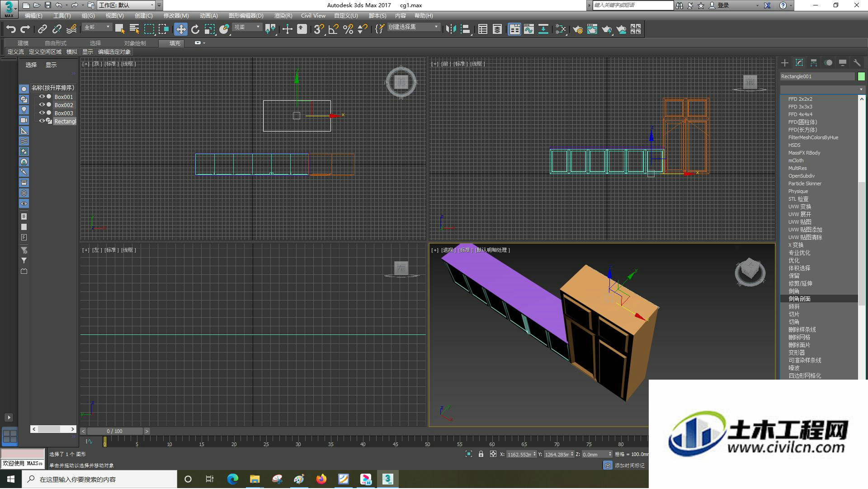Activate the Select and Scale tool
The height and width of the screenshot is (489, 868).
coord(210,29)
